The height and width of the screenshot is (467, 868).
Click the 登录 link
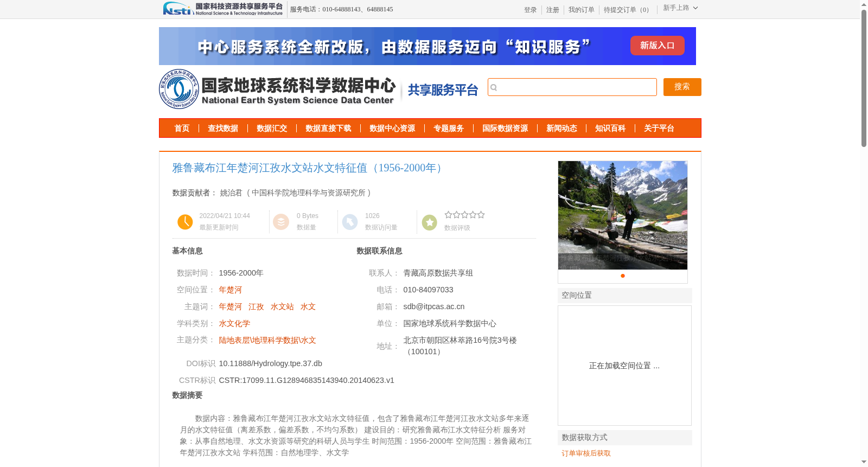tap(530, 10)
